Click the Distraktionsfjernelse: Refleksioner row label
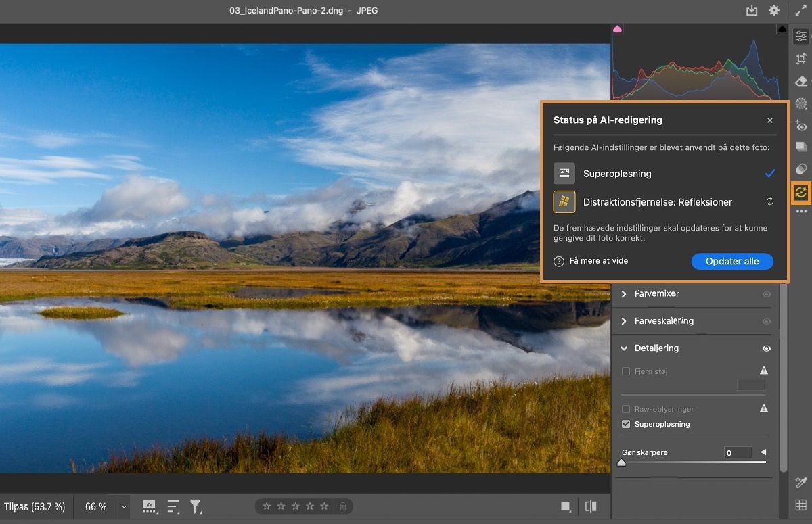812x524 pixels. [x=658, y=201]
